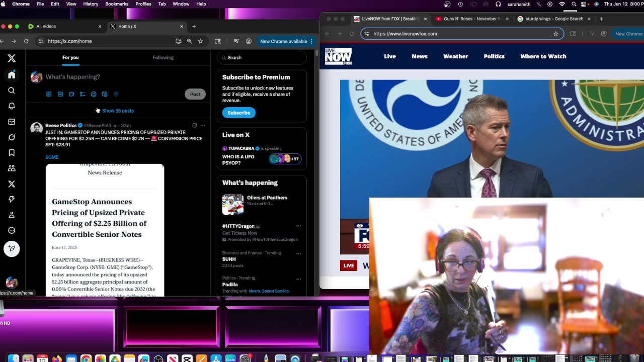Open GameStop news release image
This screenshot has width=644, height=362.
tap(105, 230)
